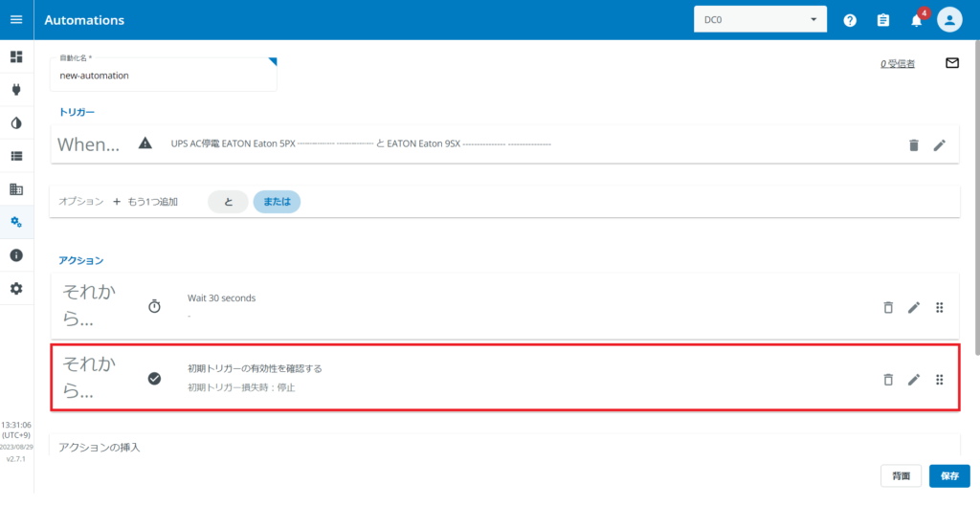Open the user account avatar
980x528 pixels.
(949, 20)
